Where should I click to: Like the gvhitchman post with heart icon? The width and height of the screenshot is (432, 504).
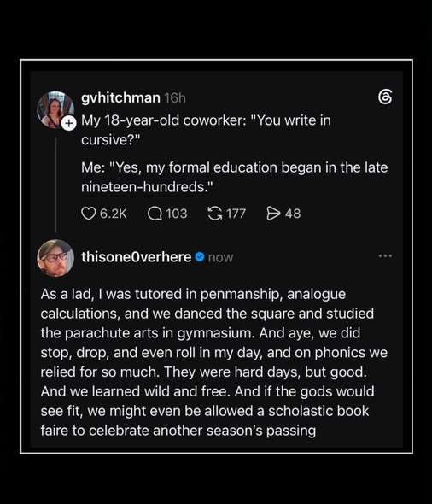(x=88, y=214)
